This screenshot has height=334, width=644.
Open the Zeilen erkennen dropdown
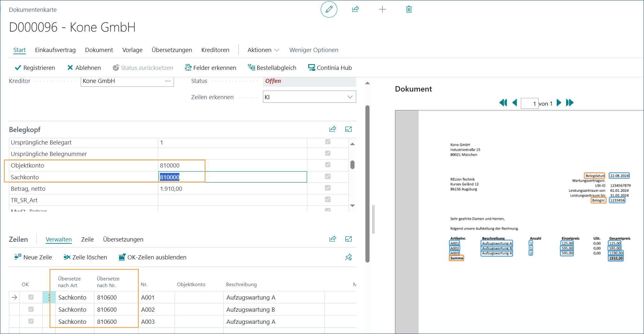coord(350,97)
